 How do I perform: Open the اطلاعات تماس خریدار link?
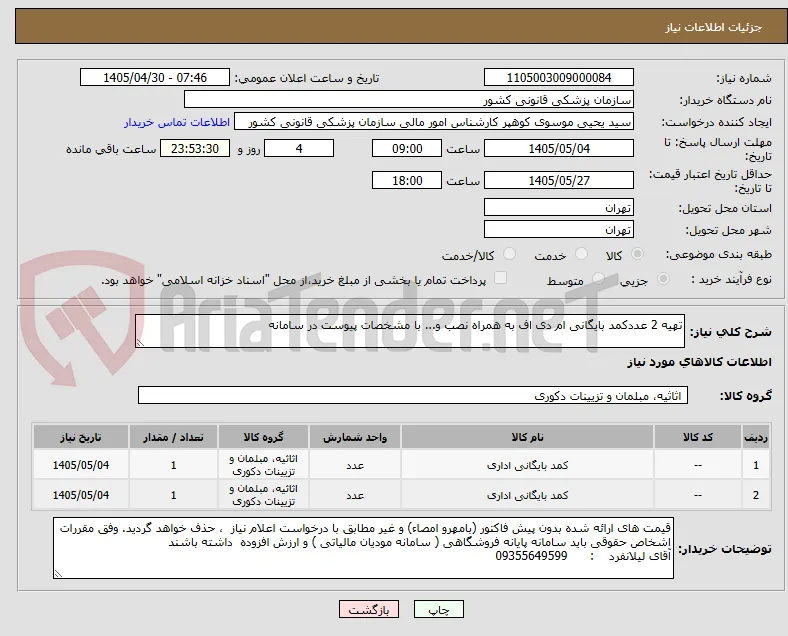[x=177, y=122]
